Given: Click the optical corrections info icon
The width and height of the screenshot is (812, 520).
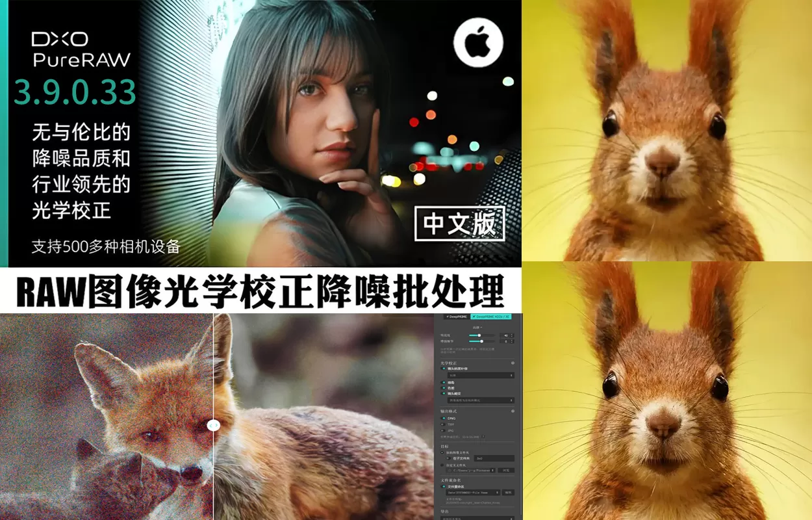Looking at the screenshot, I should pos(513,363).
